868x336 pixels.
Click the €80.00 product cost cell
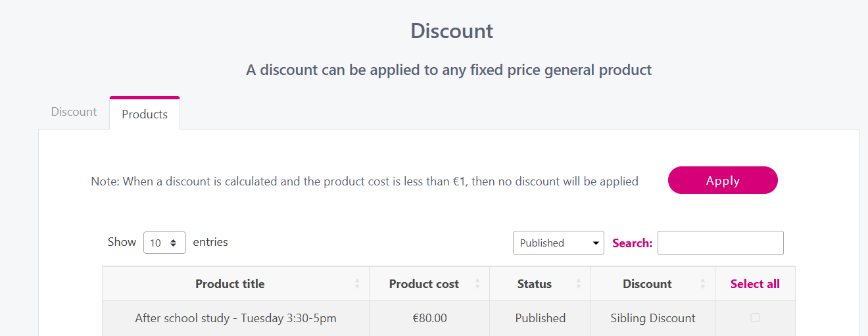(x=429, y=318)
